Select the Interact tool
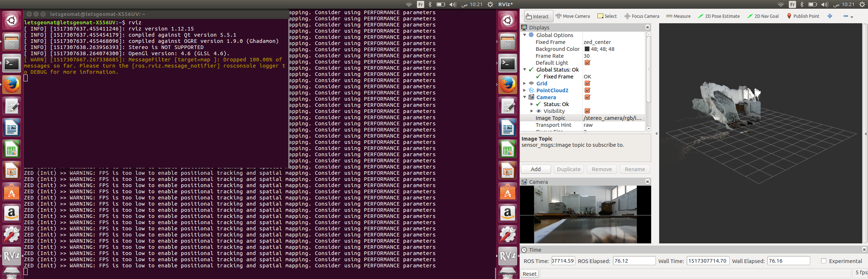The height and width of the screenshot is (279, 868). [x=538, y=16]
